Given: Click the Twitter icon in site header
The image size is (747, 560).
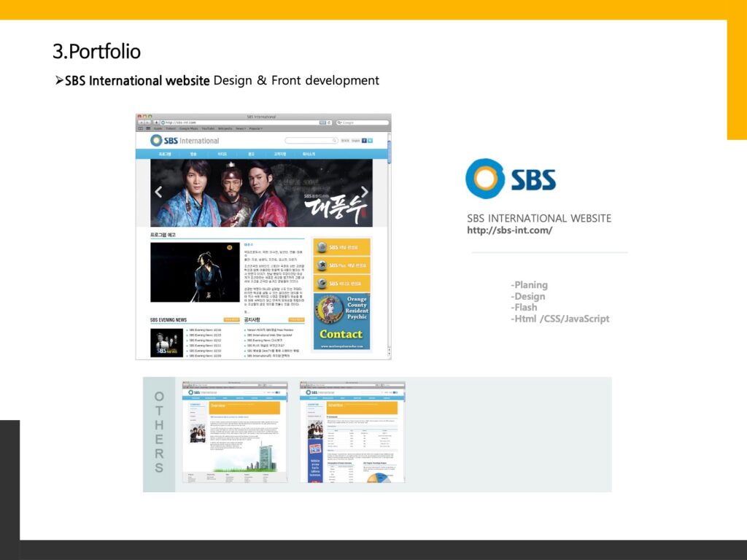Looking at the screenshot, I should point(370,140).
